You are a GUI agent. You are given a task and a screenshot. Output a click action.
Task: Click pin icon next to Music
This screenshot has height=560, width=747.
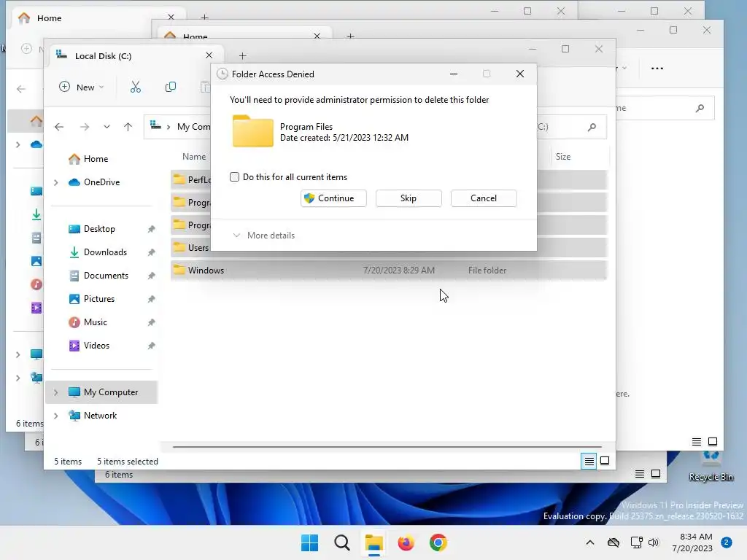click(151, 322)
